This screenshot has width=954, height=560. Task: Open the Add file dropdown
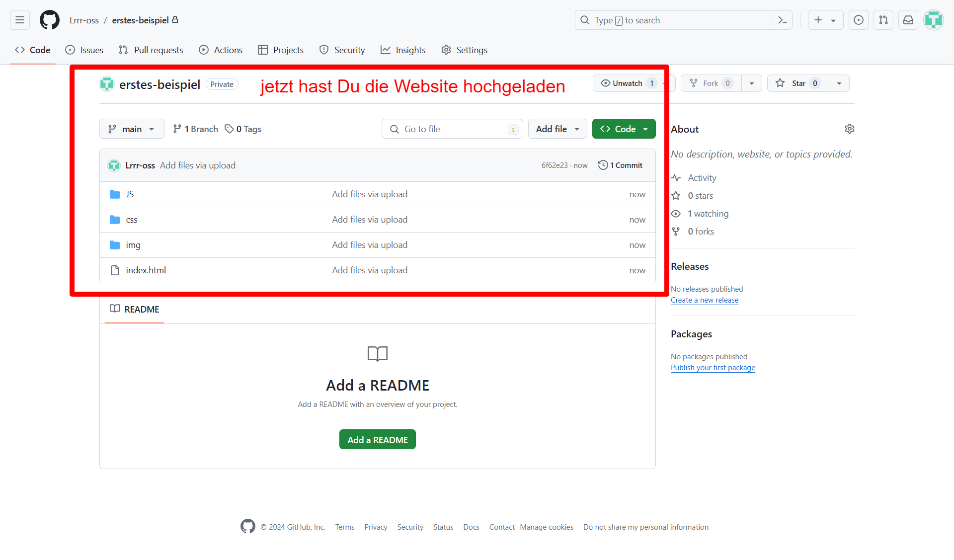coord(557,129)
